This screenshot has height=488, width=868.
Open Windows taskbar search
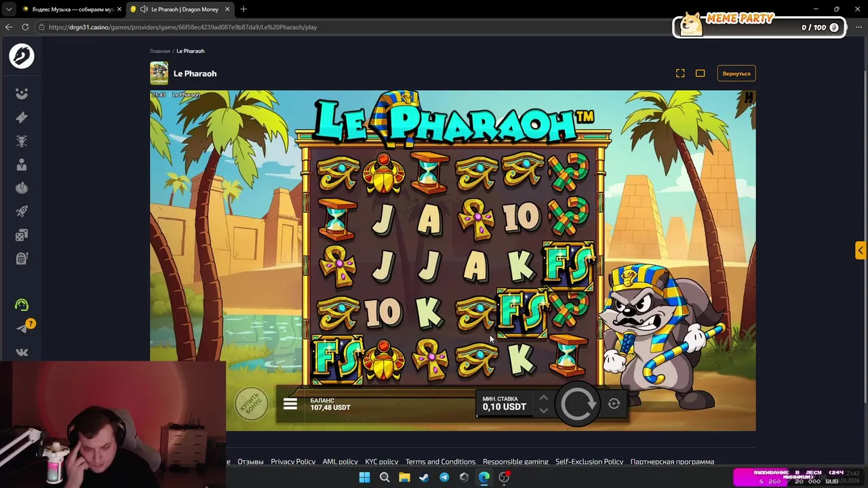click(x=384, y=477)
